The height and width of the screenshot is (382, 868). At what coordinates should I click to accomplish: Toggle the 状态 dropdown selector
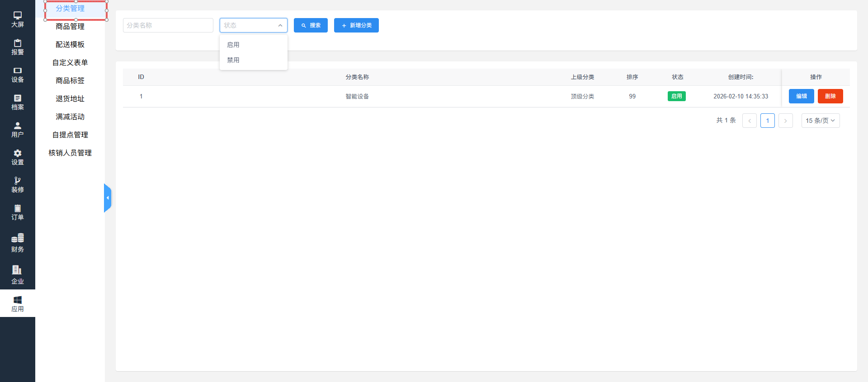(x=254, y=25)
